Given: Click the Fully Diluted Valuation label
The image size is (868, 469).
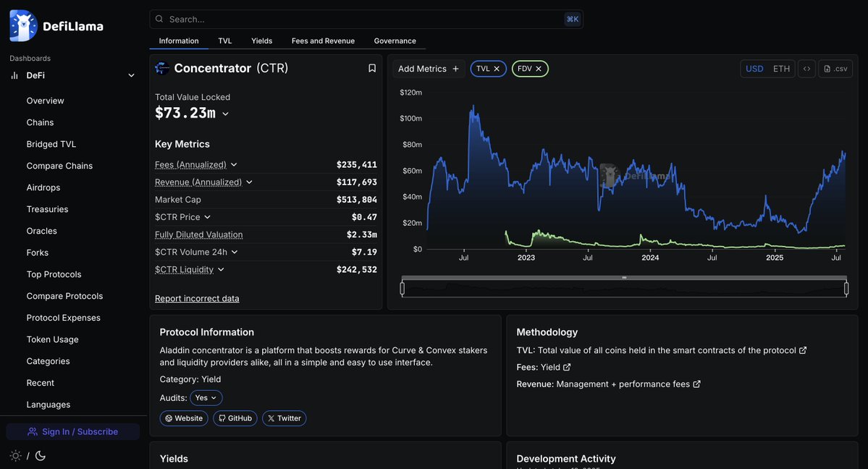Looking at the screenshot, I should point(199,234).
